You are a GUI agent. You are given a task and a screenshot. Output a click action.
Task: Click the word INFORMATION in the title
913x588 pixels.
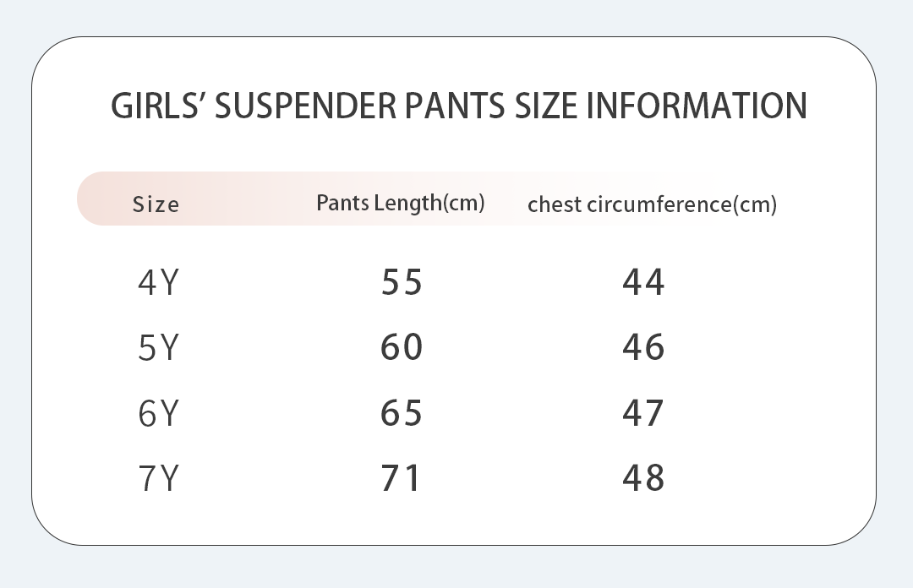696,106
